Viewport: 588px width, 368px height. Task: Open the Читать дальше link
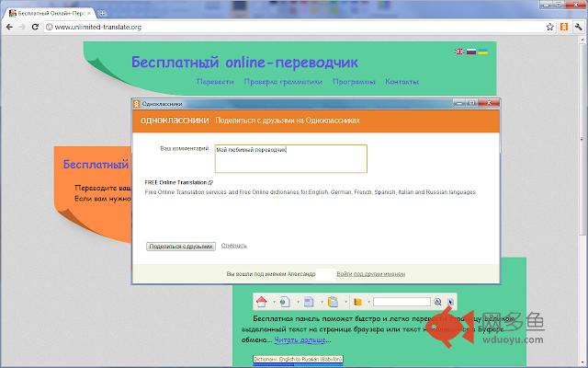click(x=300, y=340)
